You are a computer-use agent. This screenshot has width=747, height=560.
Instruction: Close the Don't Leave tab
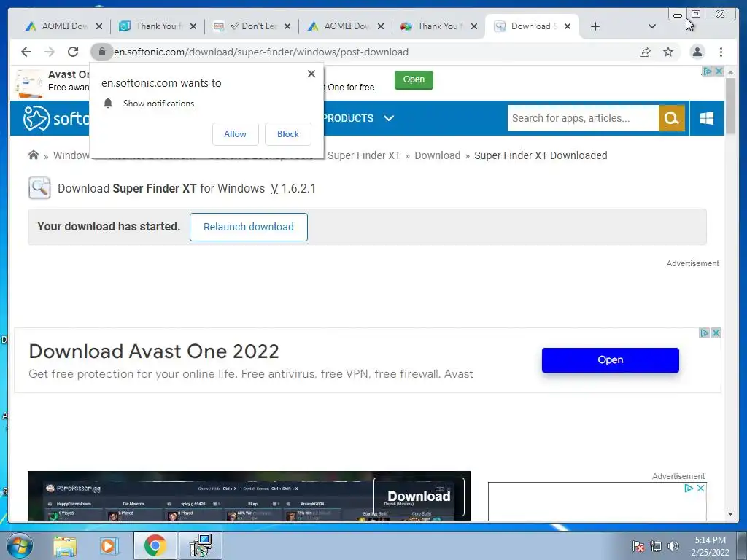(287, 26)
